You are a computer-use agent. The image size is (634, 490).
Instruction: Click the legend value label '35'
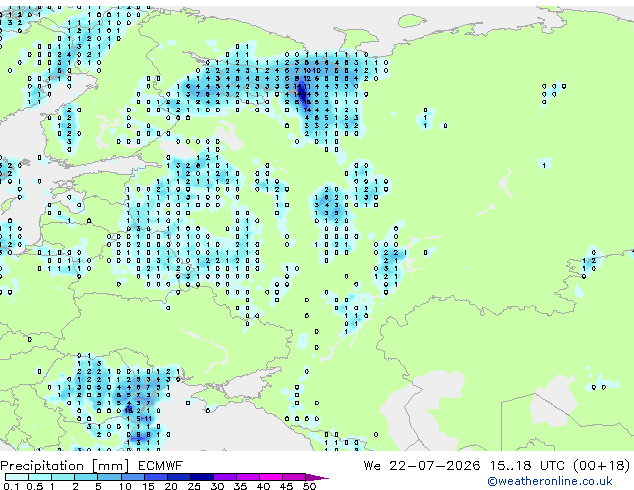coord(240,486)
